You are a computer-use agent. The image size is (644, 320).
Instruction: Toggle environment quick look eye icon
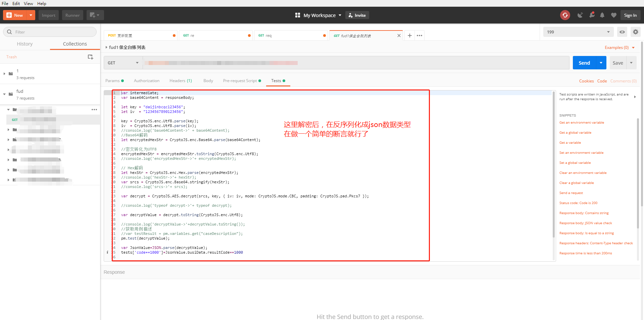(622, 32)
